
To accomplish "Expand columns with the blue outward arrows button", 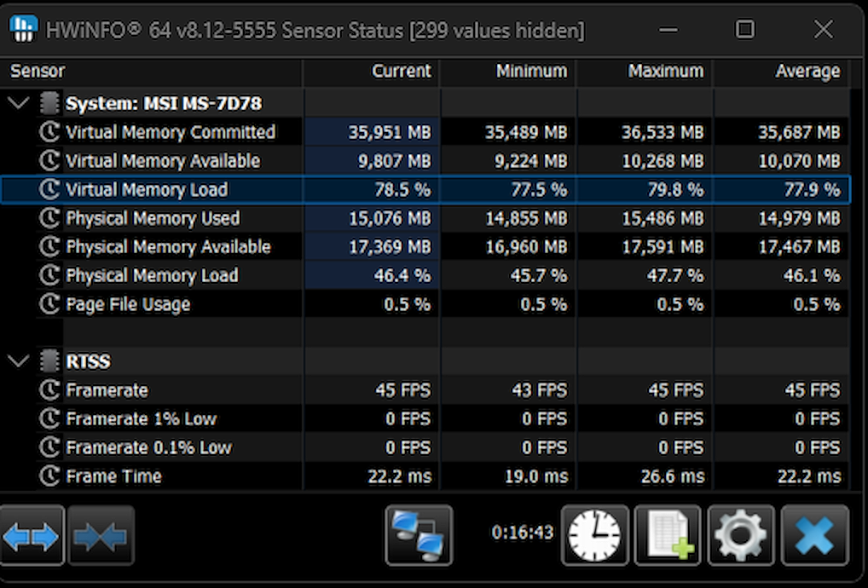I will [x=32, y=535].
